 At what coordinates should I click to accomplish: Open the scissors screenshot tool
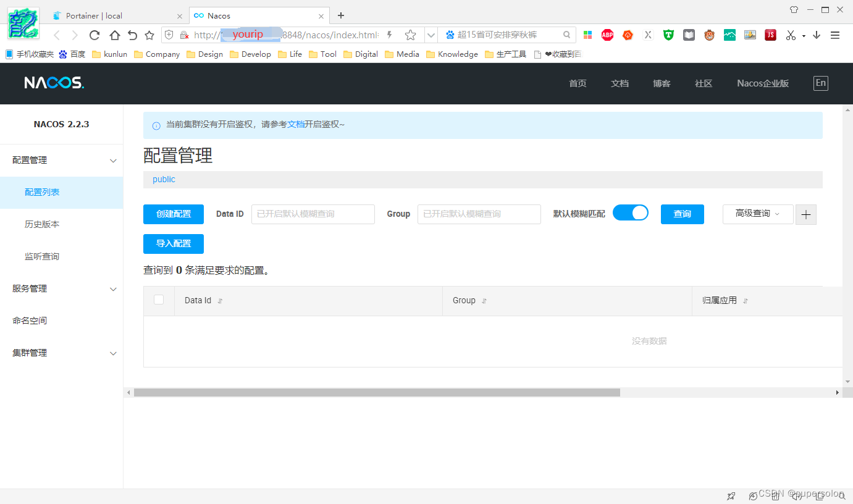tap(791, 35)
